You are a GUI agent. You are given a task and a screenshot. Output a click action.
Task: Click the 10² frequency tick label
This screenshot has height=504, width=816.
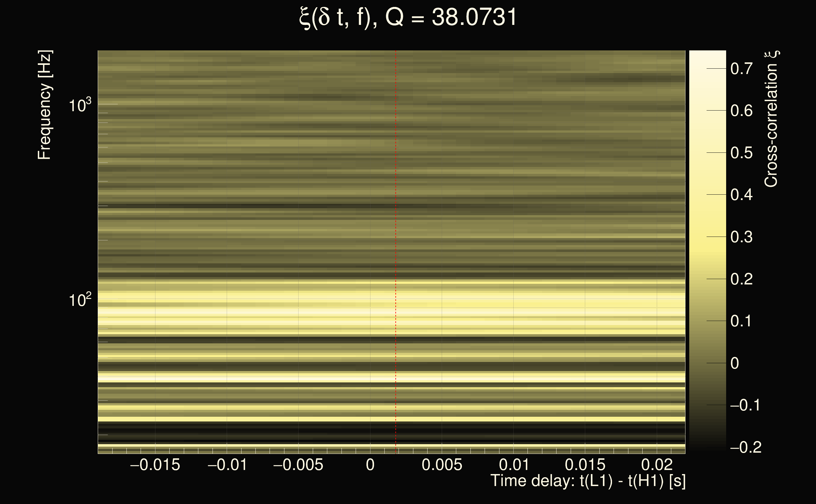[x=80, y=300]
